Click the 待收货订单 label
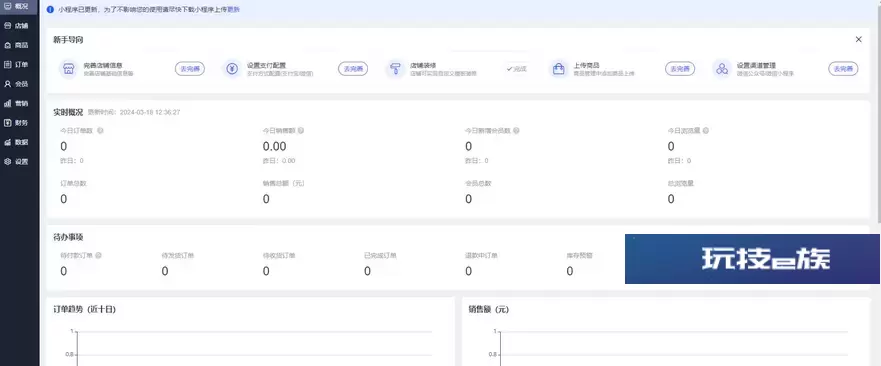This screenshot has width=881, height=366. click(279, 255)
